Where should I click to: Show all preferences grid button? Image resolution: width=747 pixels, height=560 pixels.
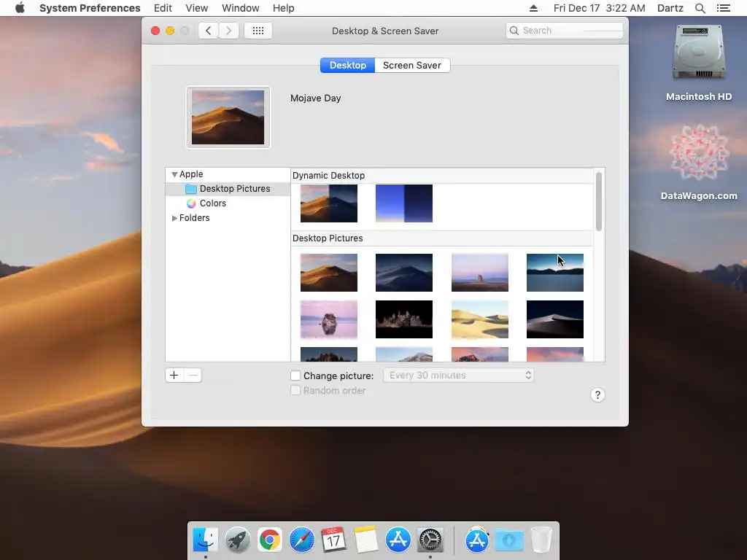(258, 31)
